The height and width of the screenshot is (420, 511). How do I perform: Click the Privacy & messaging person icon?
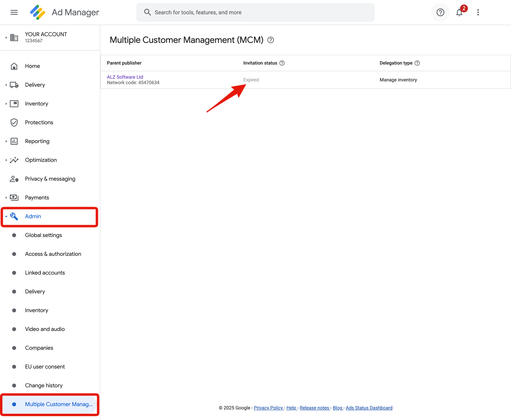click(x=14, y=179)
